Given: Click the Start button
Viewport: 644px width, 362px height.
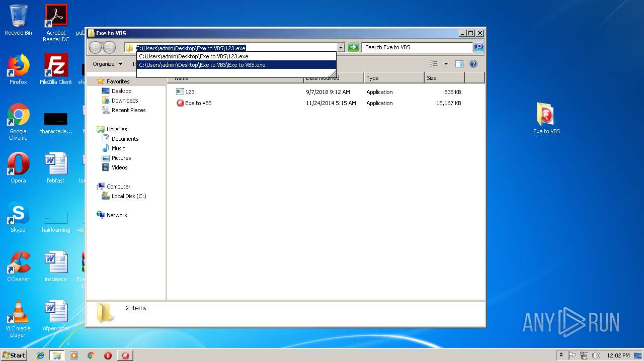Looking at the screenshot, I should pos(14,355).
